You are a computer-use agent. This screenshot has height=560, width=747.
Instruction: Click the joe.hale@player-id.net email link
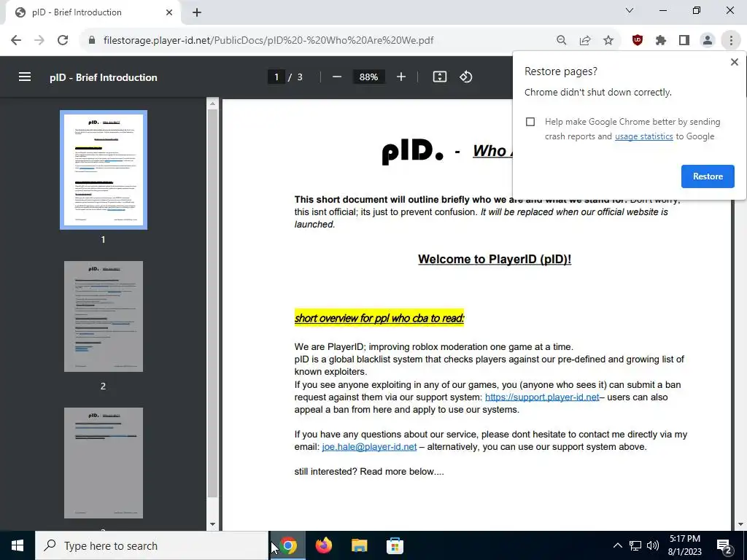pyautogui.click(x=369, y=447)
